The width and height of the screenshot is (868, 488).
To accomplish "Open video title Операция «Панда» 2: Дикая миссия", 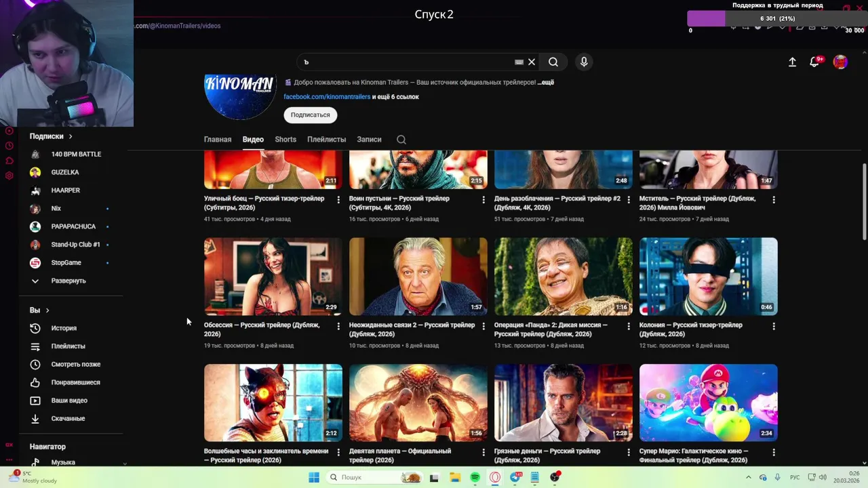I will pyautogui.click(x=551, y=329).
